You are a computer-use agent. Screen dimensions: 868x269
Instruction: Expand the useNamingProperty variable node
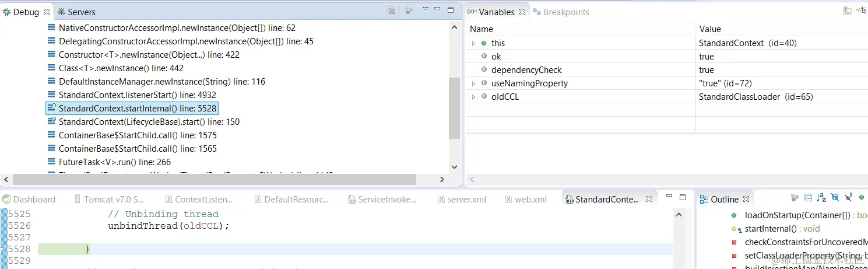(473, 83)
